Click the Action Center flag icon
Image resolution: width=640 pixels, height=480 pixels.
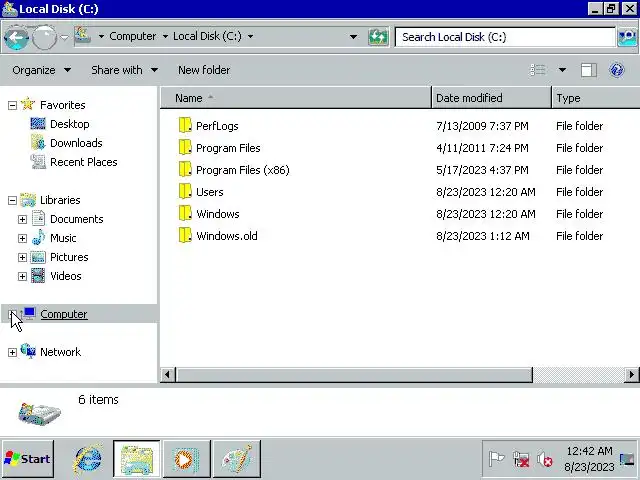(496, 459)
